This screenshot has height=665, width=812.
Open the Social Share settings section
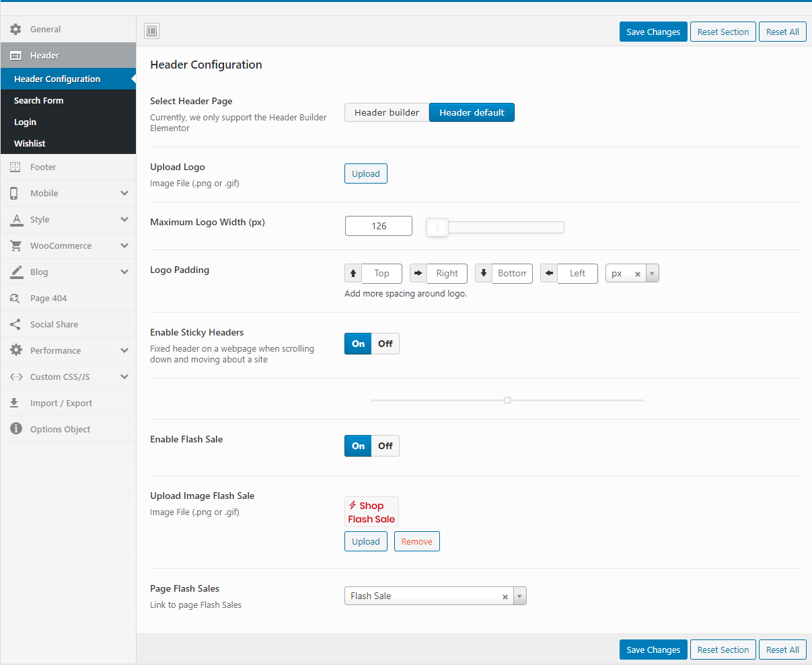[68, 324]
